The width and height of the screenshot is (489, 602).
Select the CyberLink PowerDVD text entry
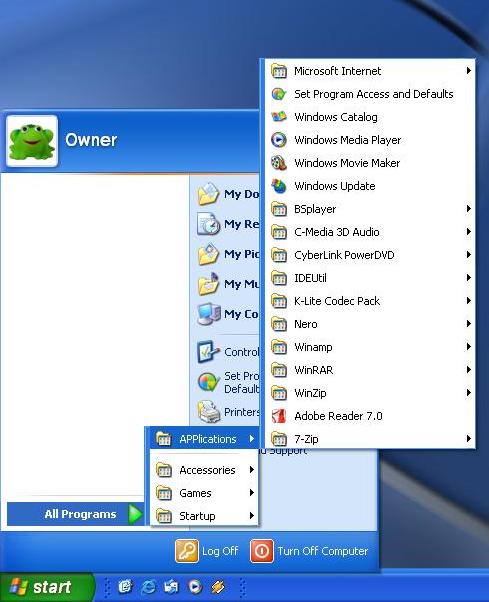coord(344,255)
